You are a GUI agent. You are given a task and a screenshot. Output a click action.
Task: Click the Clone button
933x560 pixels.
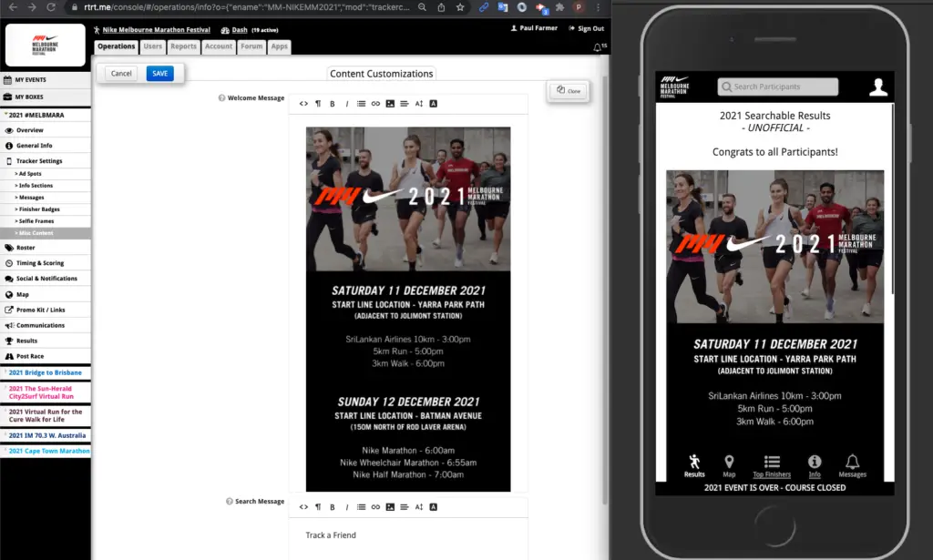click(x=569, y=90)
